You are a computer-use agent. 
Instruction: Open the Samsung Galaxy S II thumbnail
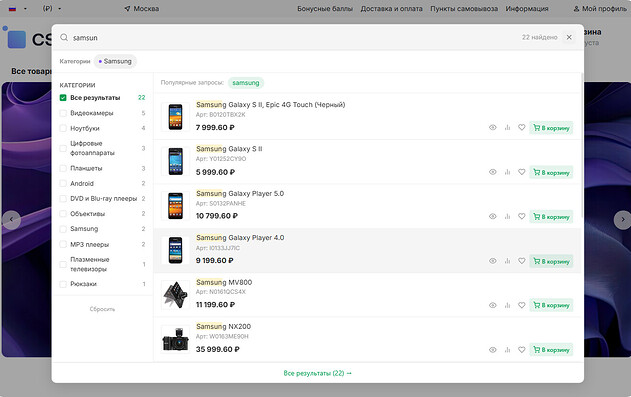(x=175, y=161)
